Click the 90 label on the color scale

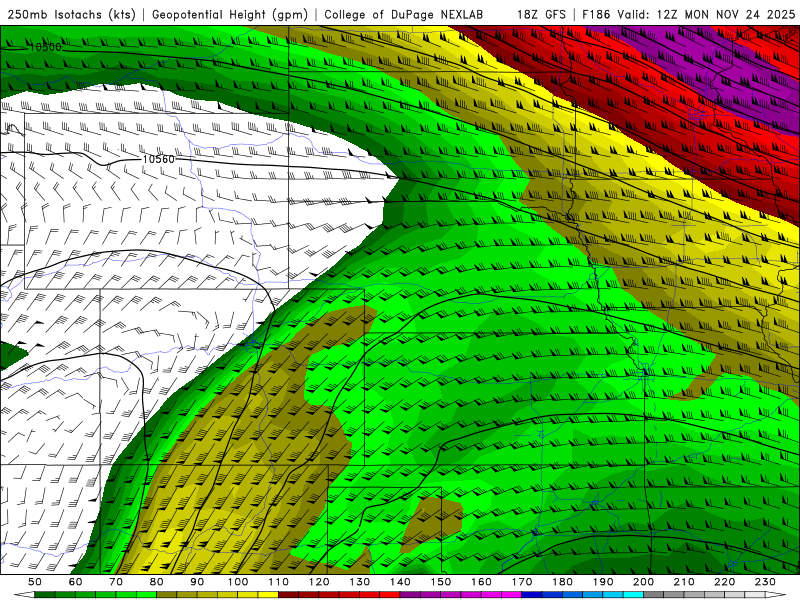(x=197, y=582)
